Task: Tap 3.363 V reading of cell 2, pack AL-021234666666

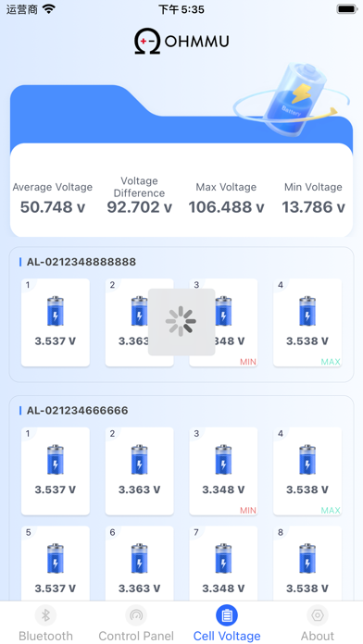Action: (139, 489)
